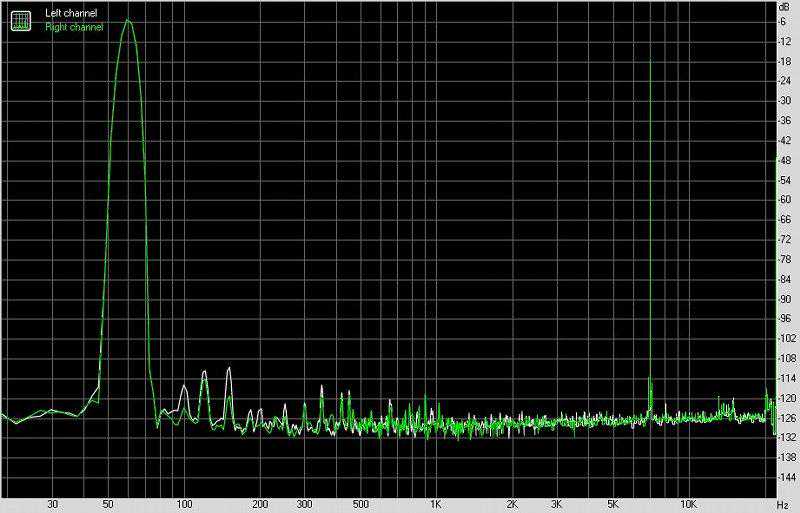Viewport: 800px width, 513px height.
Task: Click the 2K frequency axis label
Action: (x=511, y=505)
